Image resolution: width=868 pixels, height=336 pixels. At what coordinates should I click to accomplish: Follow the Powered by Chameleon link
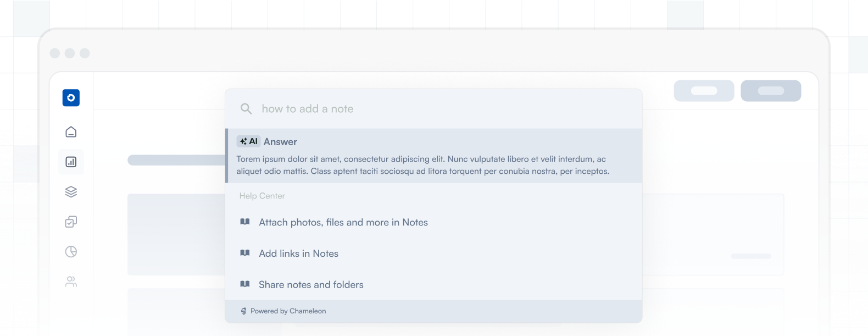tap(288, 311)
